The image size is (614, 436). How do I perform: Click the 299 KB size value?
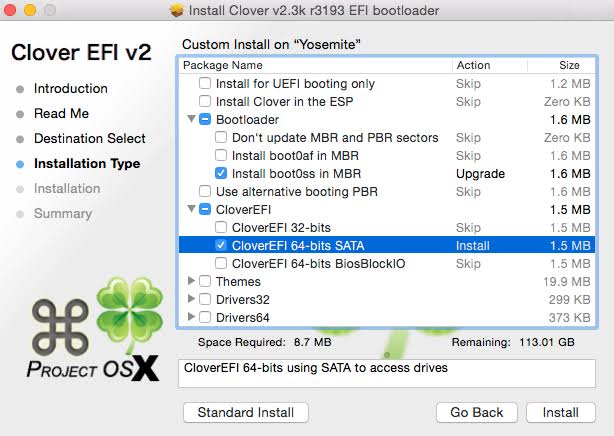(x=569, y=300)
